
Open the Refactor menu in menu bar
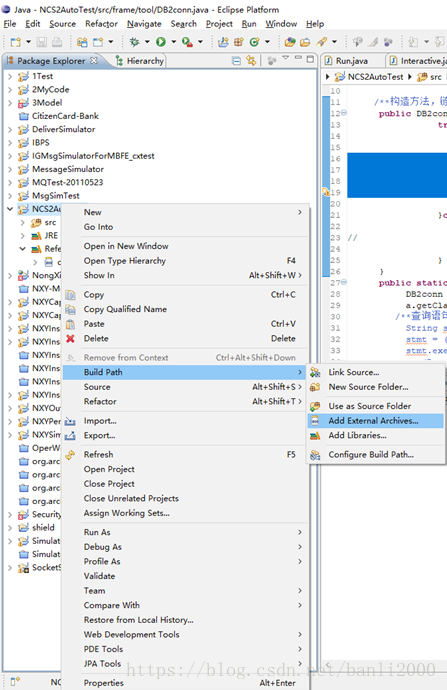click(x=101, y=24)
